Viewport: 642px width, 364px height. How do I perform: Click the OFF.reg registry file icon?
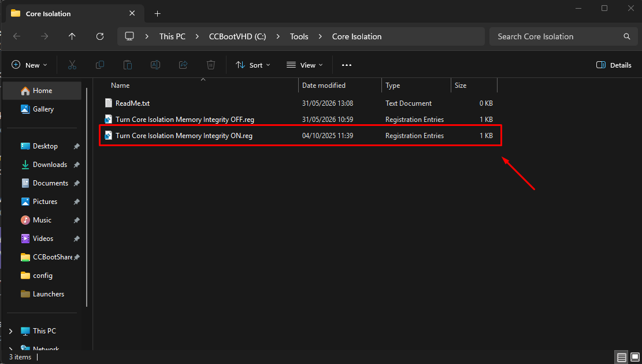coord(108,120)
